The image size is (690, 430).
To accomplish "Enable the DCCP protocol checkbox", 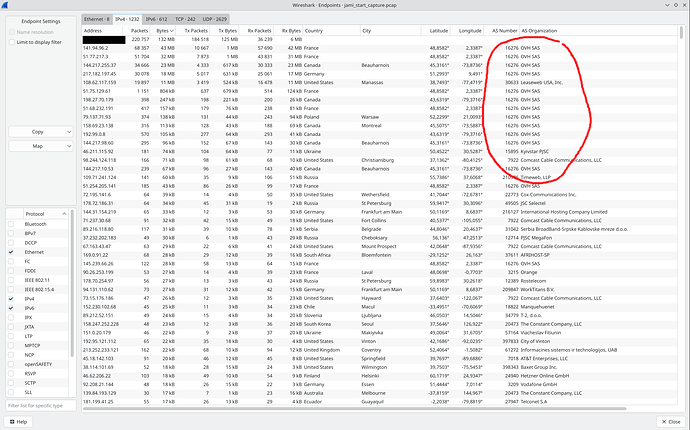I will [x=11, y=243].
